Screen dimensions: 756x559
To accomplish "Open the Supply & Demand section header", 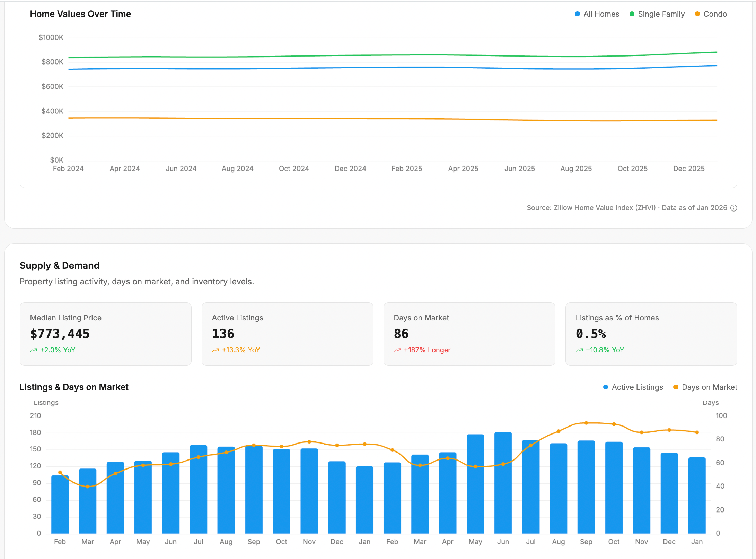I will (x=60, y=265).
